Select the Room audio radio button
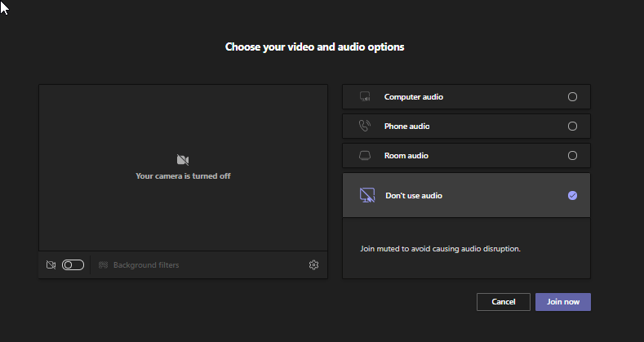The width and height of the screenshot is (644, 342). (x=572, y=156)
